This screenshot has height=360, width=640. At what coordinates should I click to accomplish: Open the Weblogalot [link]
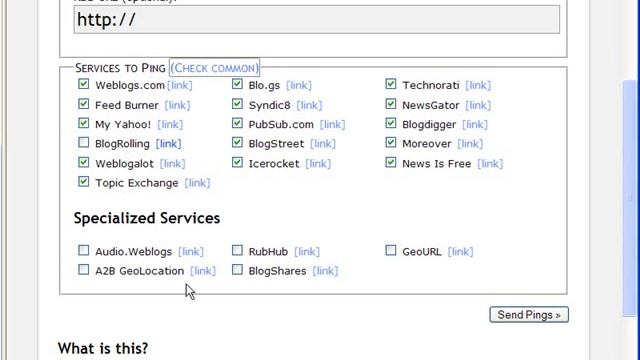[172, 164]
